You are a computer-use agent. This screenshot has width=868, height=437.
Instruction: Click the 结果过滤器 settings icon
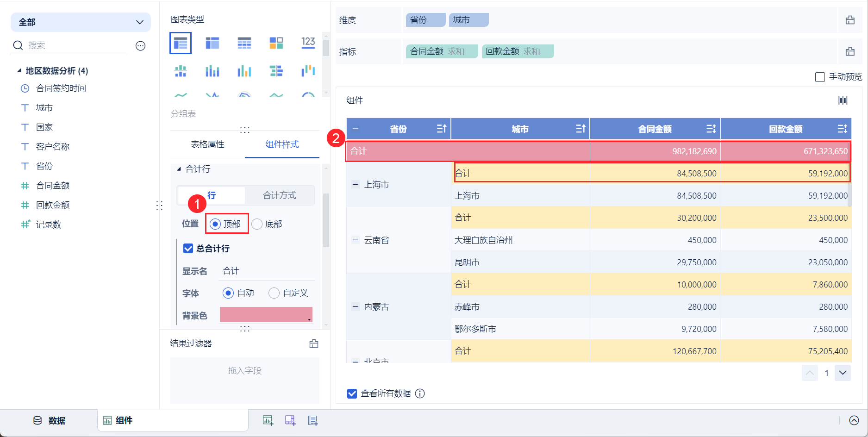coord(314,343)
